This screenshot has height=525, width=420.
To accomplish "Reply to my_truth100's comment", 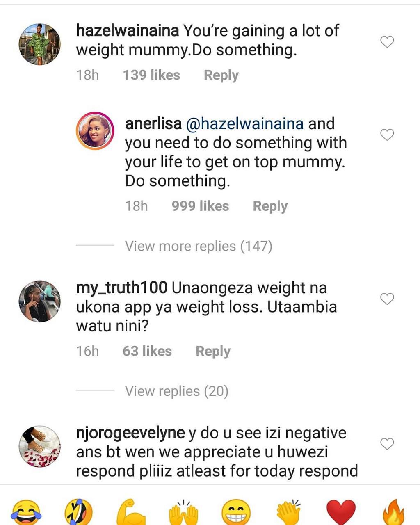I will click(213, 351).
